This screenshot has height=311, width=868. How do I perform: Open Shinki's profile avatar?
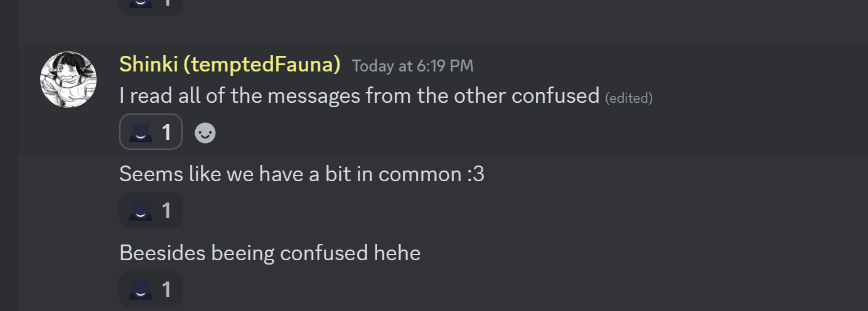coord(68,79)
